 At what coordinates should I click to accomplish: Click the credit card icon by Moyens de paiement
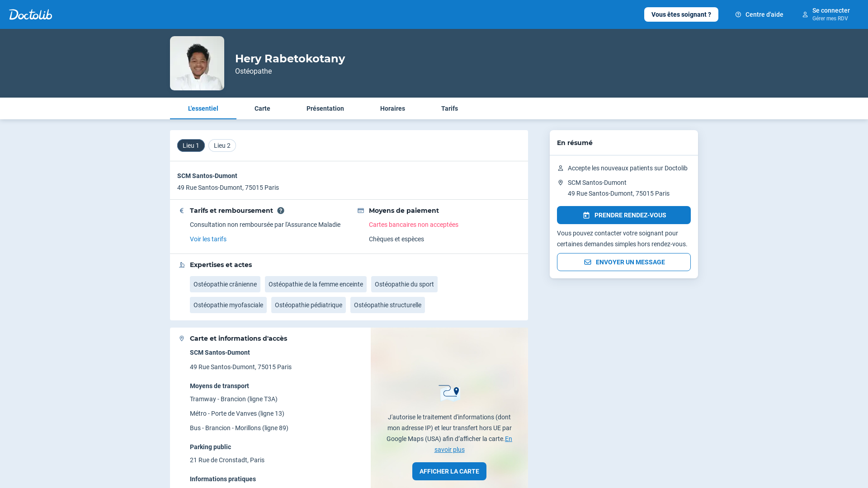[x=361, y=211]
